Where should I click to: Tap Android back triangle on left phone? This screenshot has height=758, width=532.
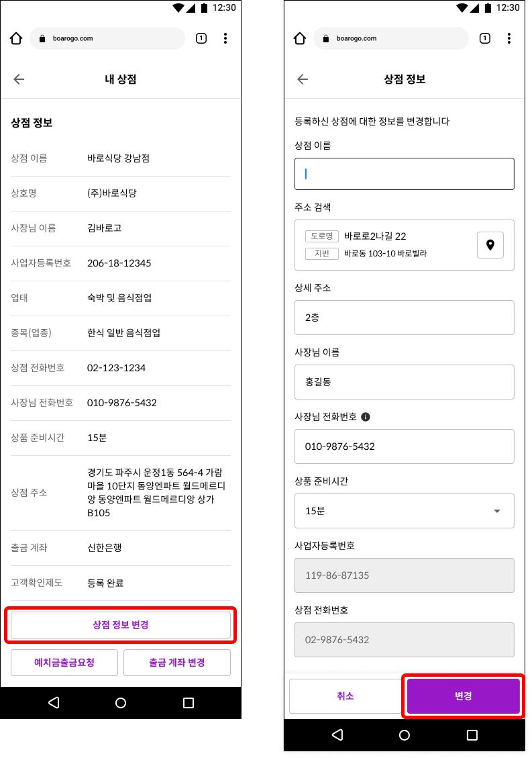tap(54, 702)
